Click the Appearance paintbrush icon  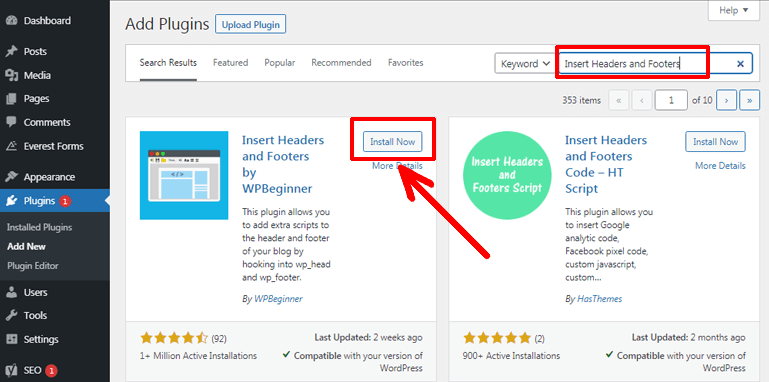pyautogui.click(x=11, y=177)
